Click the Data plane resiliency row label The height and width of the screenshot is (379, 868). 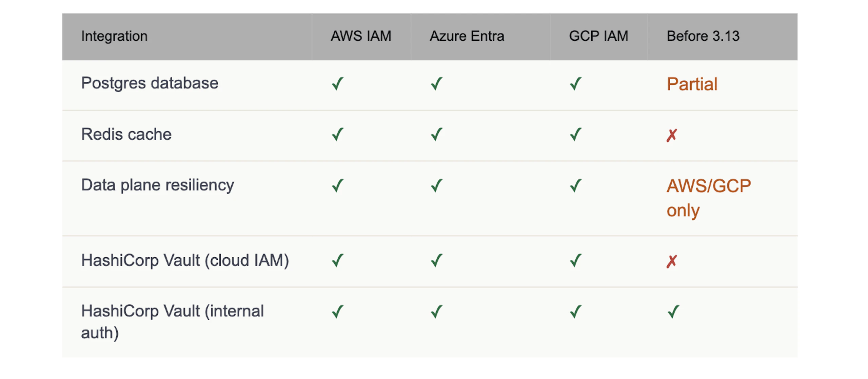[157, 185]
